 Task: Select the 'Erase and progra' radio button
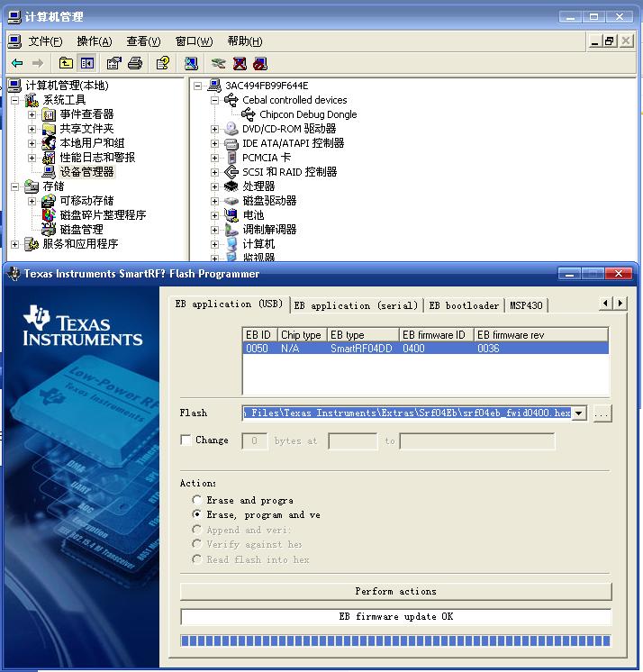(x=196, y=500)
